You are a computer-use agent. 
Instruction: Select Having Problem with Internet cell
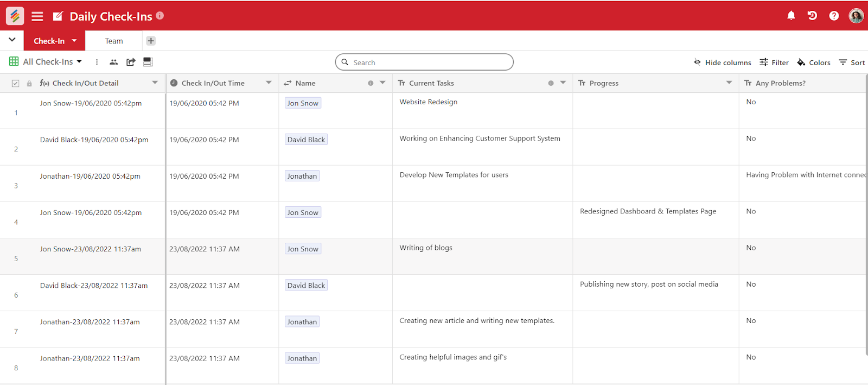(802, 184)
